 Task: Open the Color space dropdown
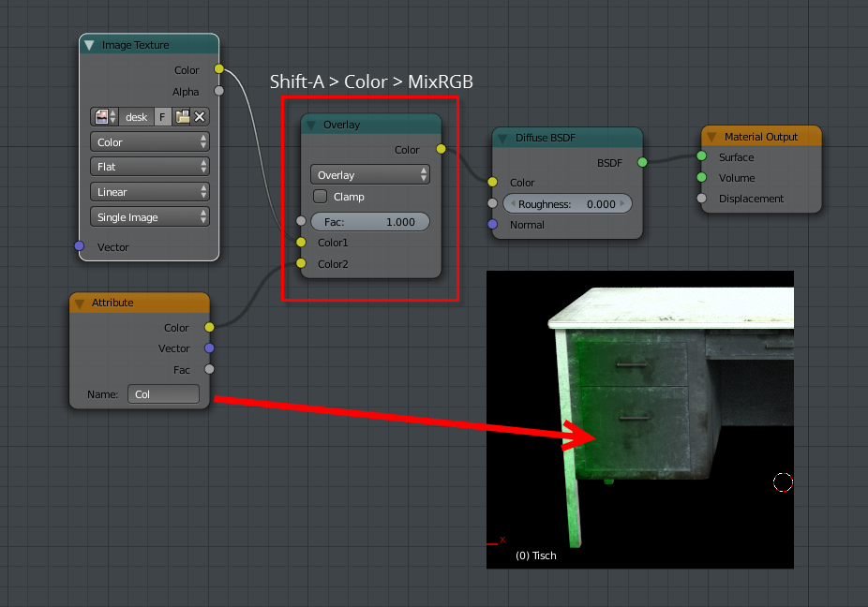(x=149, y=142)
